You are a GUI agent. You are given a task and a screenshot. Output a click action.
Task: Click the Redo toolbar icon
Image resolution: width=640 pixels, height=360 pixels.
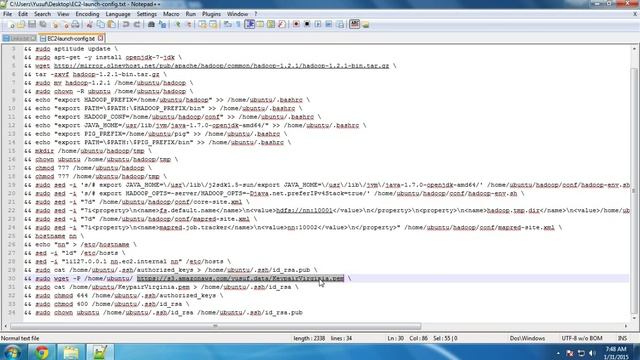tap(137, 24)
